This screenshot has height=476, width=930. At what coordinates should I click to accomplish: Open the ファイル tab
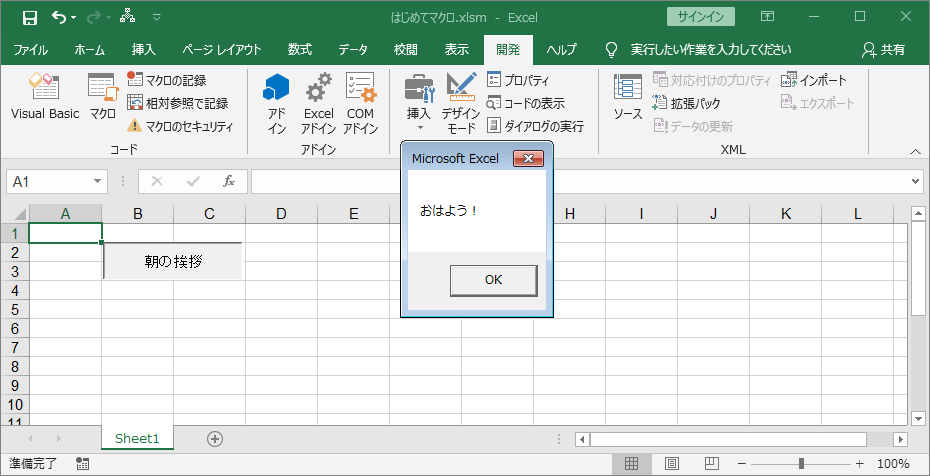tap(31, 50)
